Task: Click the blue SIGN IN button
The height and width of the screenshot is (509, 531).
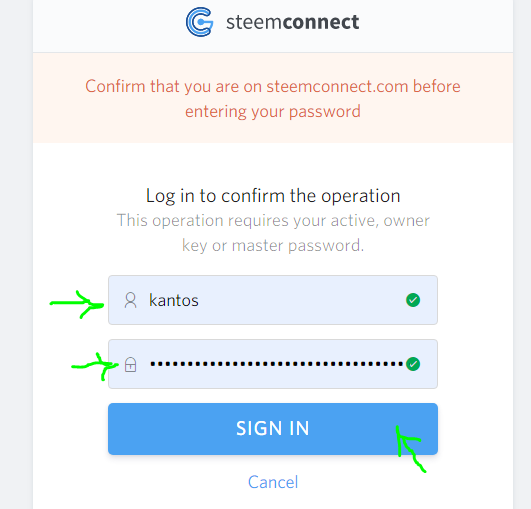Action: coord(273,429)
